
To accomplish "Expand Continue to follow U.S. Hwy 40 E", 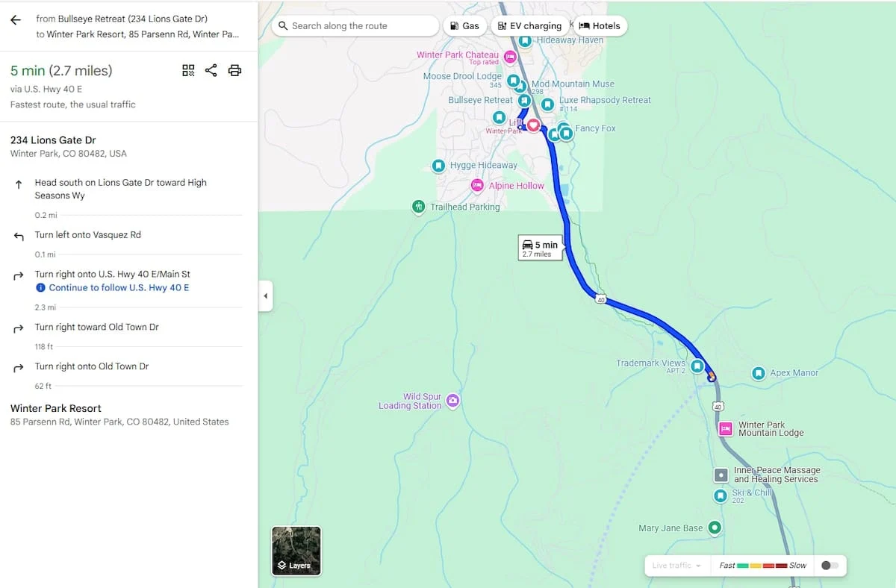I will click(119, 287).
